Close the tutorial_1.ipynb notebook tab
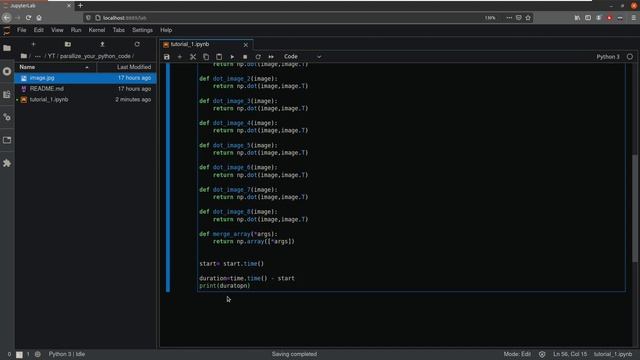This screenshot has width=640, height=360. coord(246,44)
